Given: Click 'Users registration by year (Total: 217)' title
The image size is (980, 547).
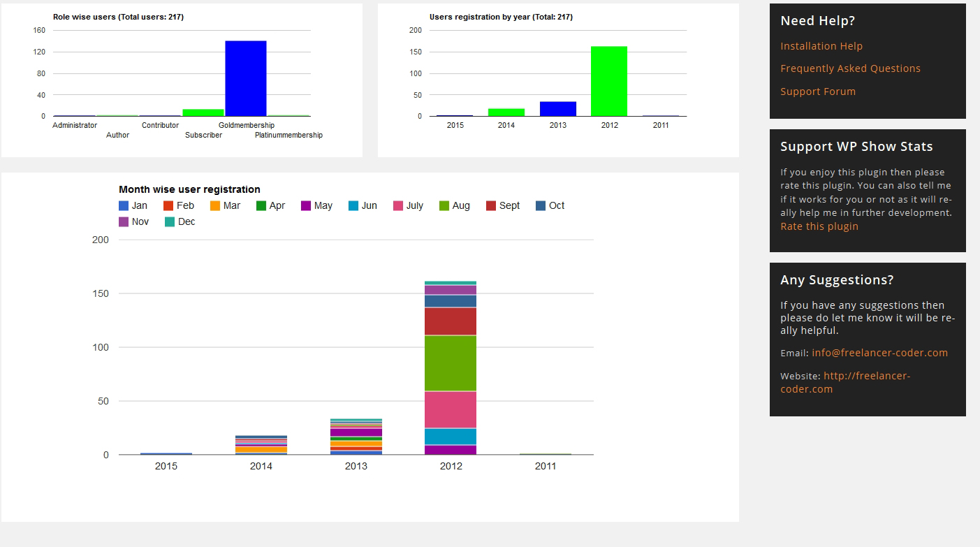Looking at the screenshot, I should click(x=501, y=17).
